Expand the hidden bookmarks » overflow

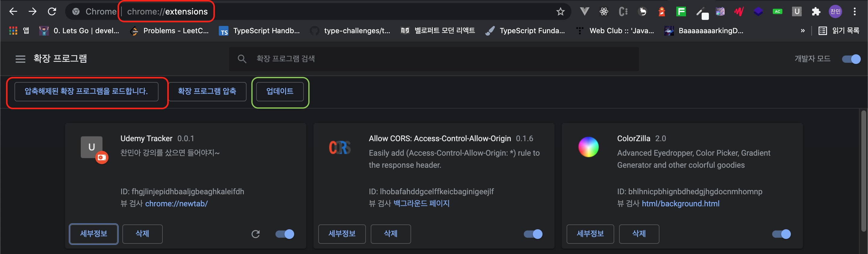coord(803,31)
